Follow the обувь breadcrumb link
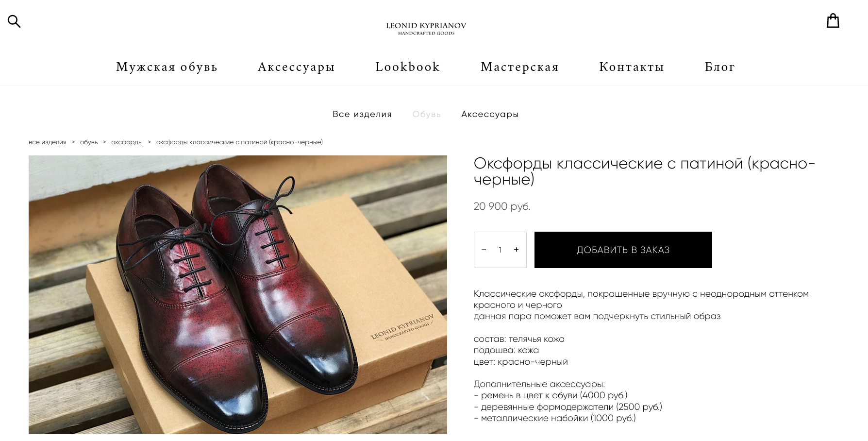Screen dimensions: 868x441 [89, 142]
